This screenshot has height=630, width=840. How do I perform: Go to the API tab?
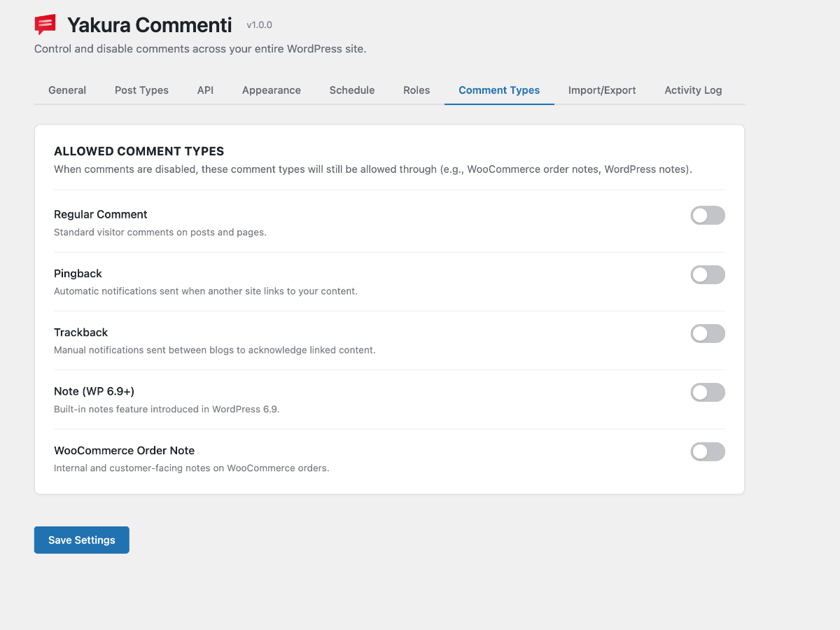pos(205,90)
